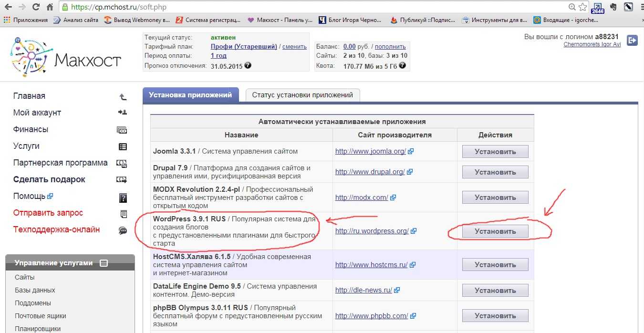Click the logout icon beside the login name

pos(632,41)
